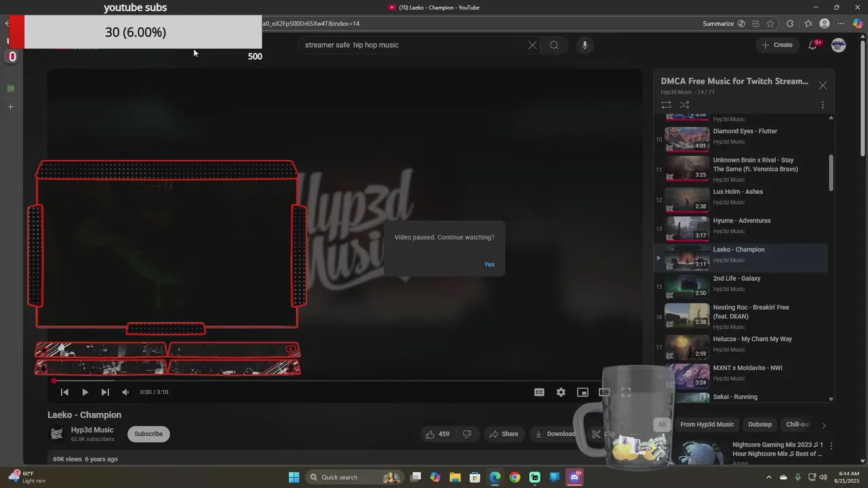Open the Hyp3d Music channel name link
Image resolution: width=868 pixels, height=488 pixels.
[x=92, y=430]
